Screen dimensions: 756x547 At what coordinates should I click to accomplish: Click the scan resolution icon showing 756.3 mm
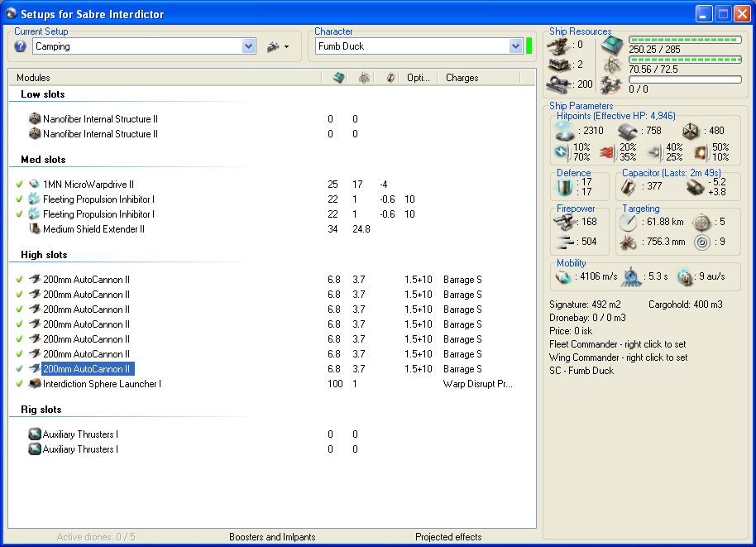pyautogui.click(x=628, y=242)
